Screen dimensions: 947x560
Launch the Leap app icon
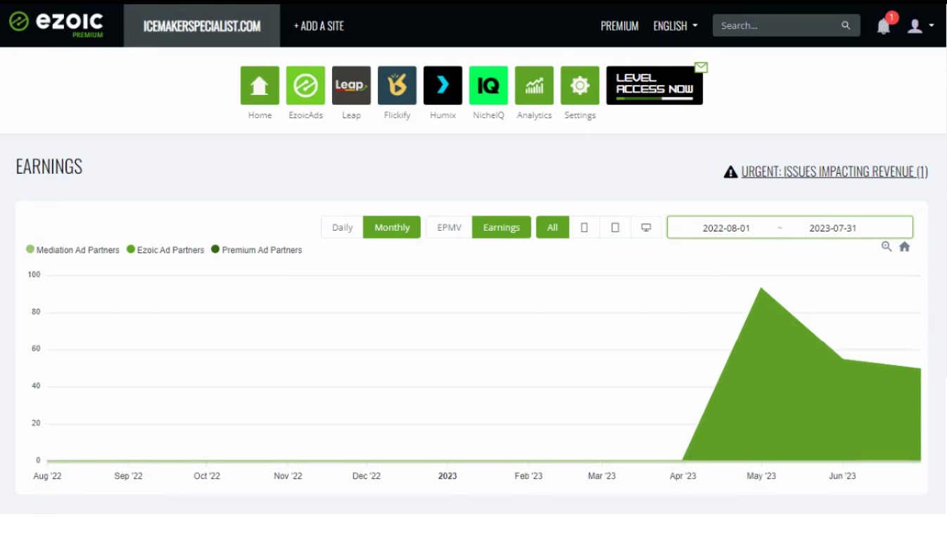tap(351, 86)
